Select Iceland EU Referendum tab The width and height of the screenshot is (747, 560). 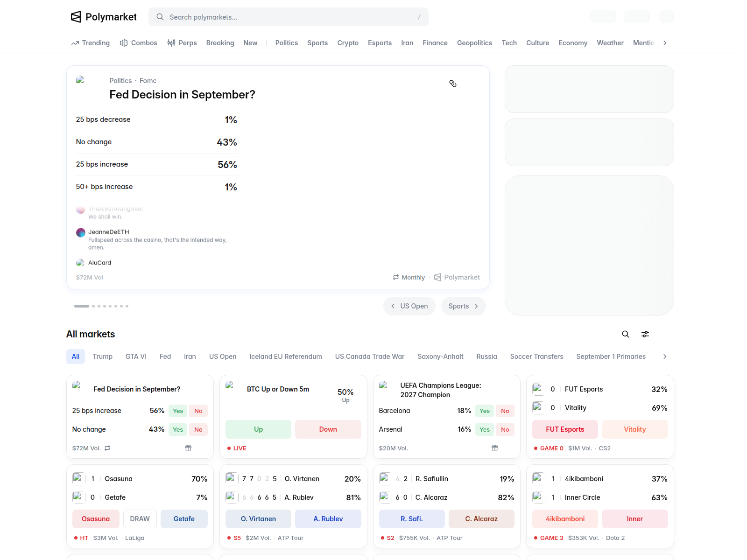point(286,357)
